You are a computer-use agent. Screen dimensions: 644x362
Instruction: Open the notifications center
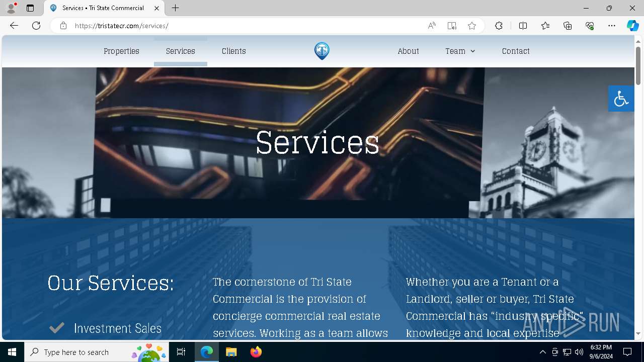point(627,352)
